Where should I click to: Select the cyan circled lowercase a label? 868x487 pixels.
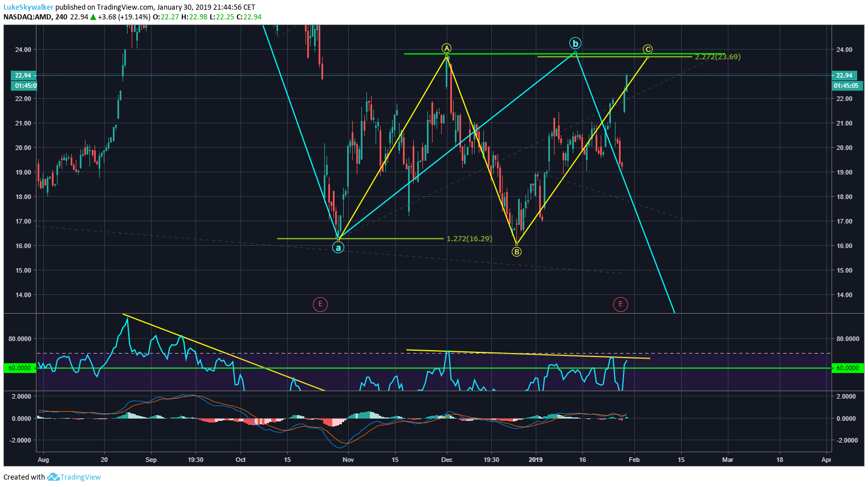[338, 247]
